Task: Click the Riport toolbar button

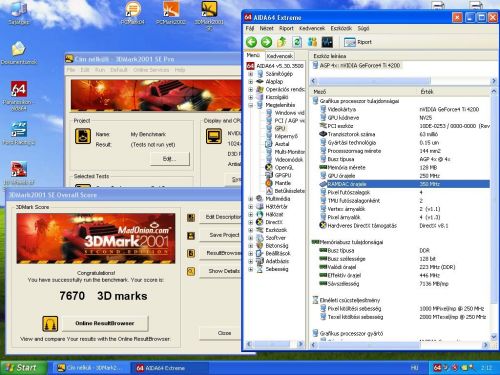Action: (x=358, y=42)
